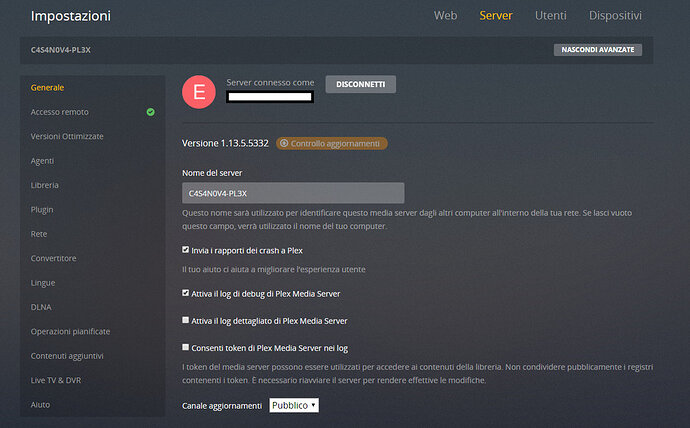Open Aiuto section in sidebar
The image size is (690, 428).
click(x=40, y=405)
